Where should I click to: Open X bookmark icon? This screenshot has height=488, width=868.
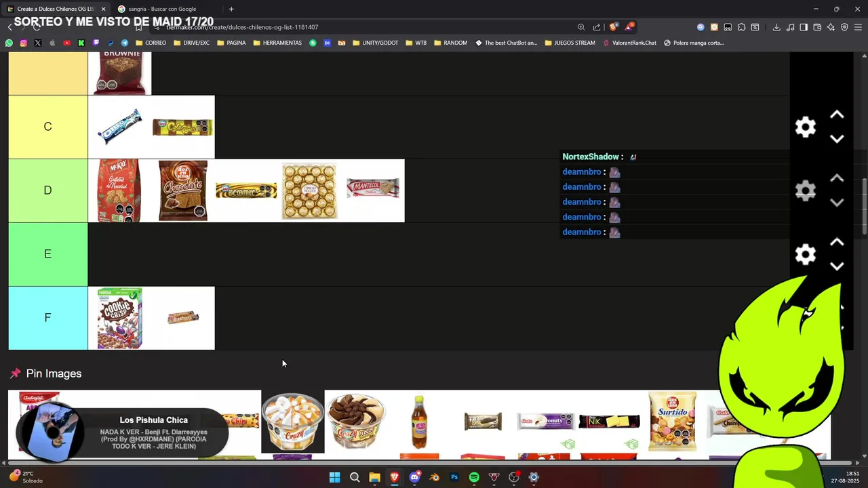point(37,43)
